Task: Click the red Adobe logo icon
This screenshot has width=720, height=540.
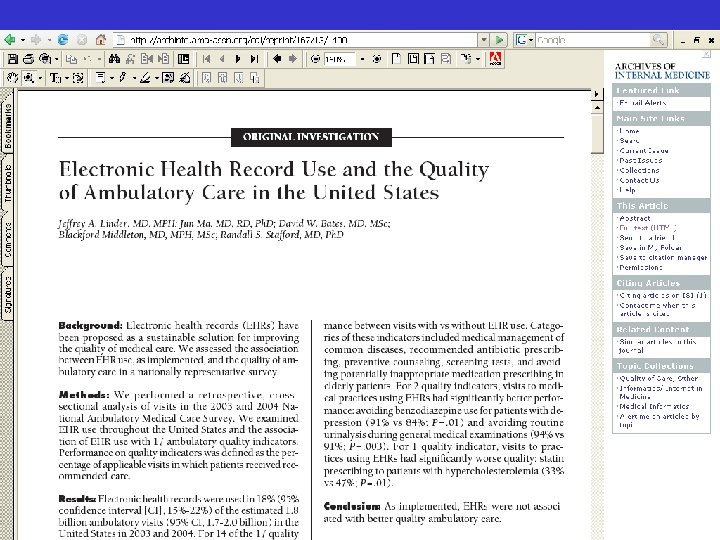Action: [x=495, y=59]
